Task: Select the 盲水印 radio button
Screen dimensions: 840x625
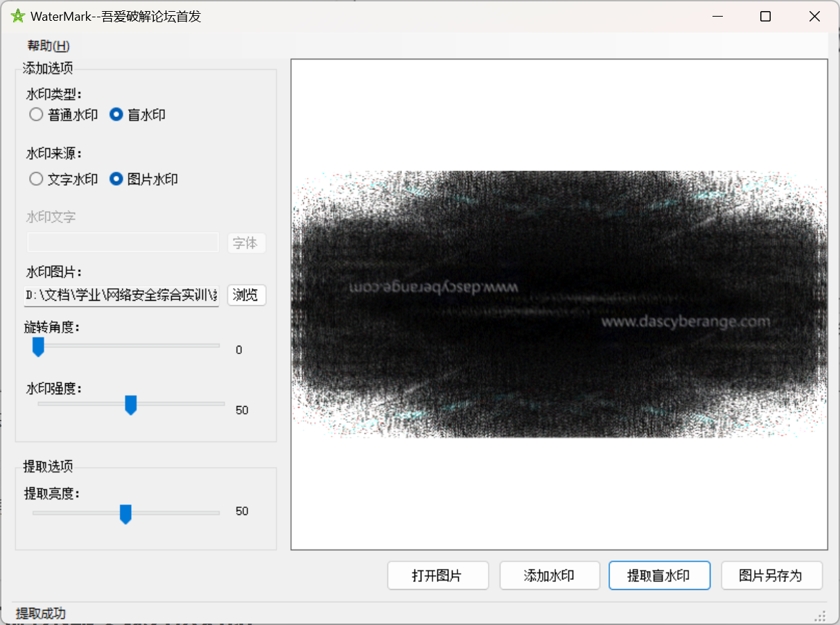Action: [137, 115]
